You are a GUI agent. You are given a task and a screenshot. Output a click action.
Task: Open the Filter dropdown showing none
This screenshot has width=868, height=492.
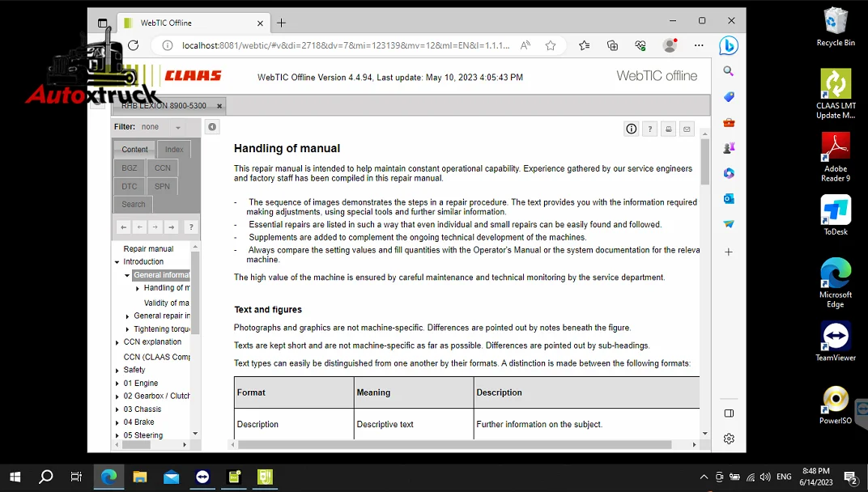click(x=162, y=127)
